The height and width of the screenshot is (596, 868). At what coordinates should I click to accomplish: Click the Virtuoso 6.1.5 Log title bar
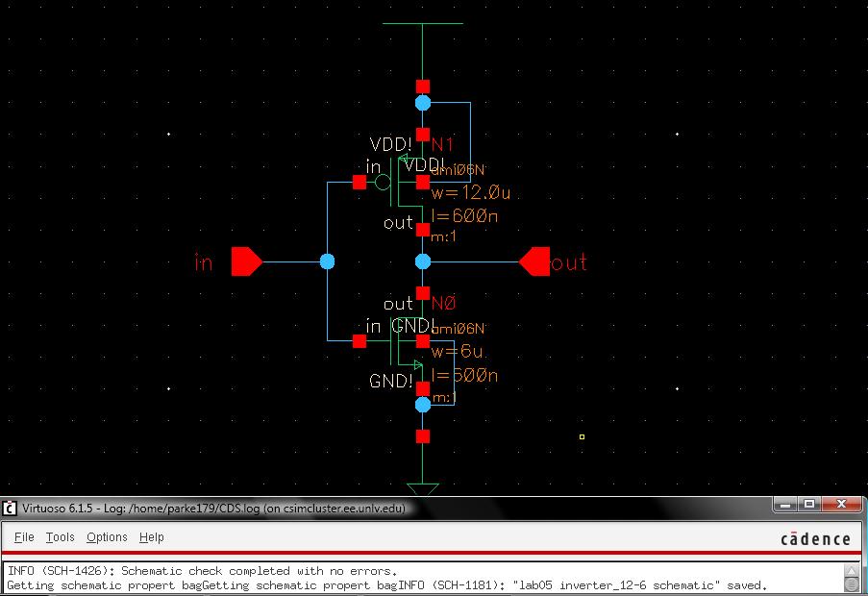[387, 508]
